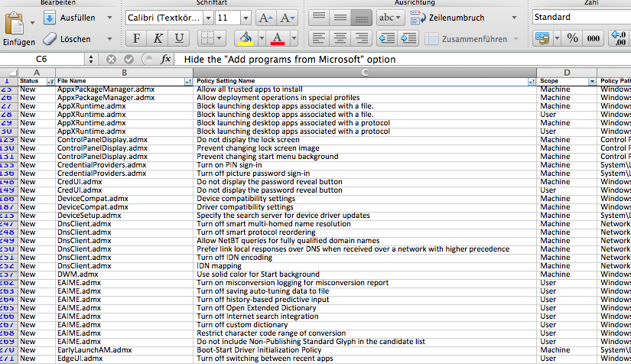The image size is (631, 364).
Task: Confirm the formula bar entry with the checkmark button
Action: [x=128, y=60]
